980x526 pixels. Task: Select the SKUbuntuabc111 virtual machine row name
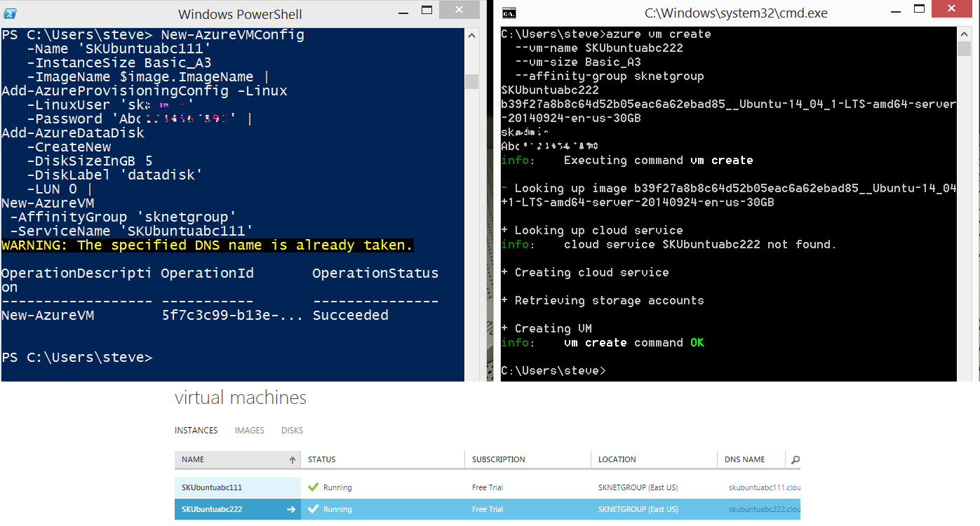tap(212, 487)
